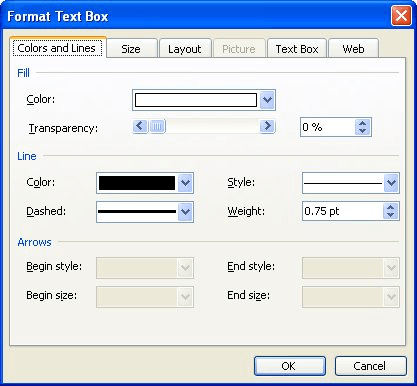The width and height of the screenshot is (417, 386).
Task: Increase transparency percent with up spinner
Action: (x=363, y=123)
